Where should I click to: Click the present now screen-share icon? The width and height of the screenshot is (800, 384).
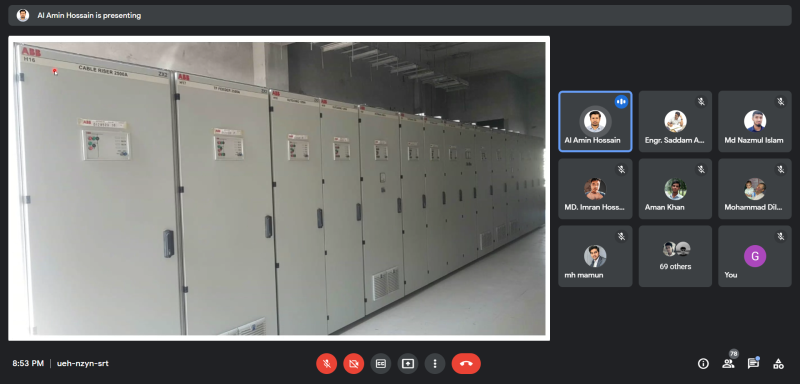pyautogui.click(x=408, y=364)
